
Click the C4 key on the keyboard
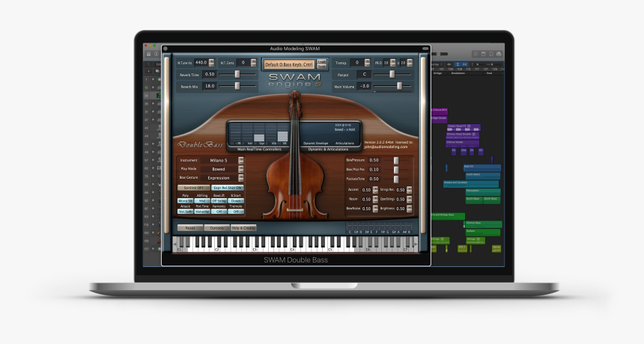pos(293,248)
